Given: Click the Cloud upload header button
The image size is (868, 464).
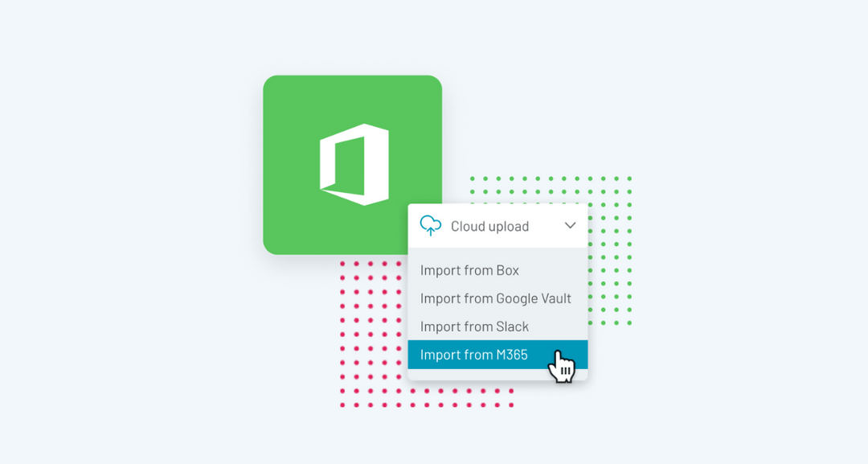Looking at the screenshot, I should coord(489,226).
